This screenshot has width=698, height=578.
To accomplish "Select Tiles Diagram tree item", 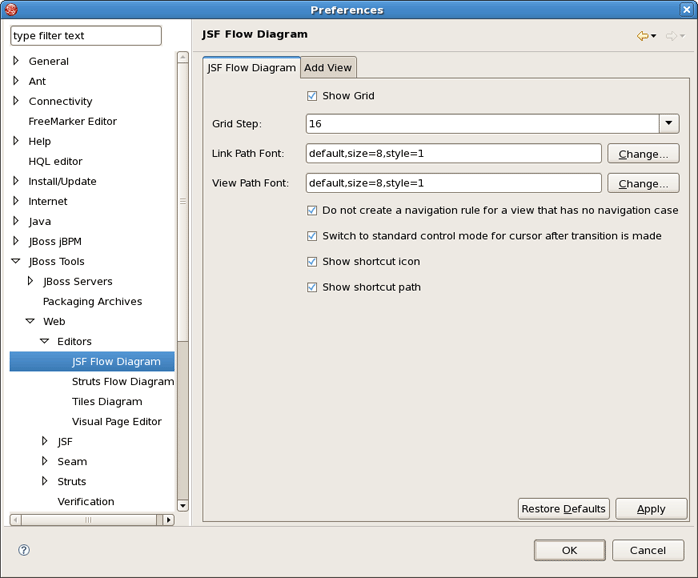I will (x=107, y=402).
